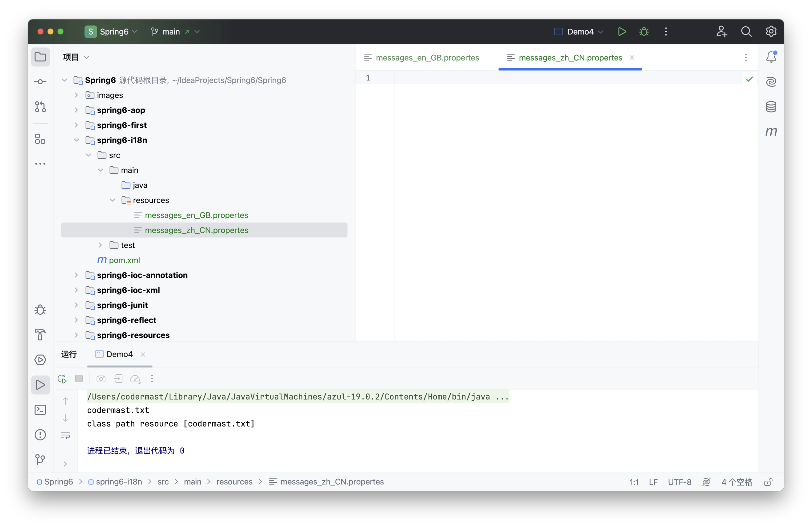Open the Maven tool window

tap(771, 131)
